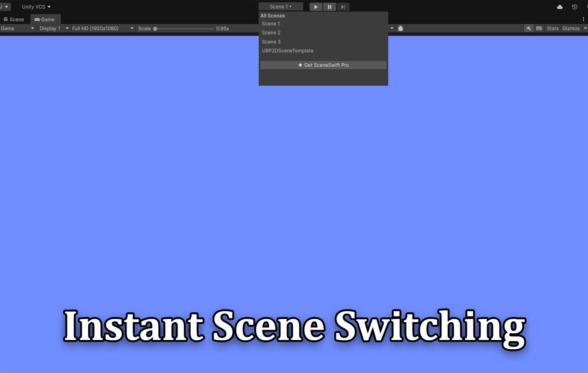Open the Full HD (1920x1080) resolution dropdown
This screenshot has height=373, width=588.
(x=103, y=28)
